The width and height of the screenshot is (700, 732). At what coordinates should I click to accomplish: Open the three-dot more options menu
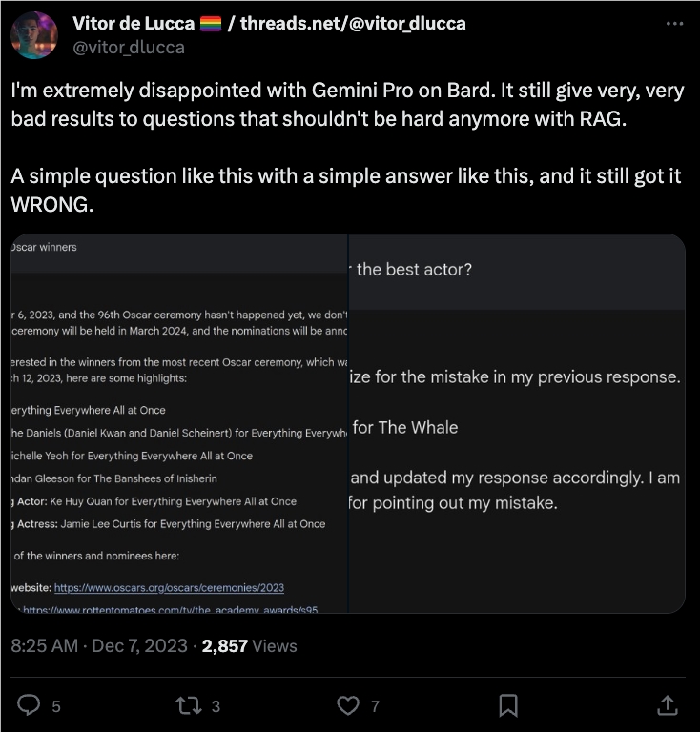tap(674, 23)
